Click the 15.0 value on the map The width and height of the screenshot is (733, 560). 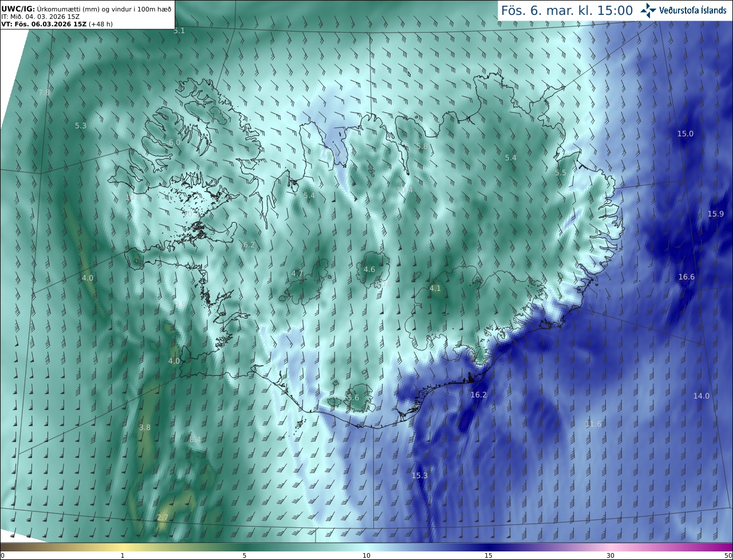click(685, 134)
